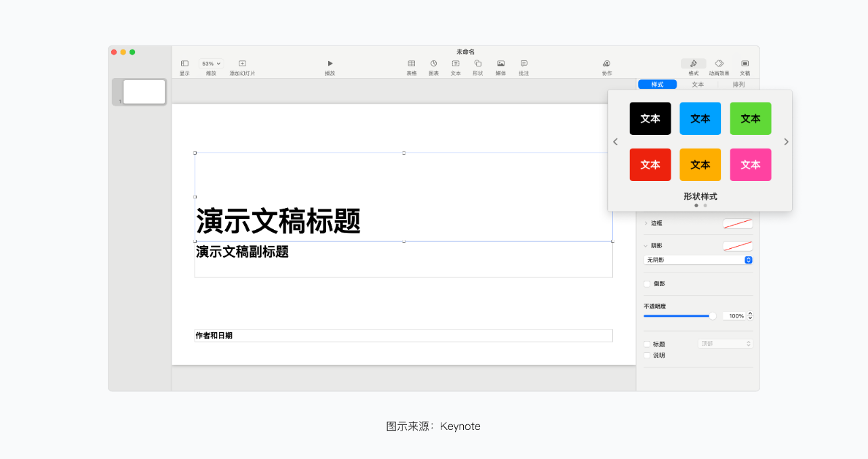
Task: Switch to the 文本 tab in inspector
Action: [x=698, y=85]
